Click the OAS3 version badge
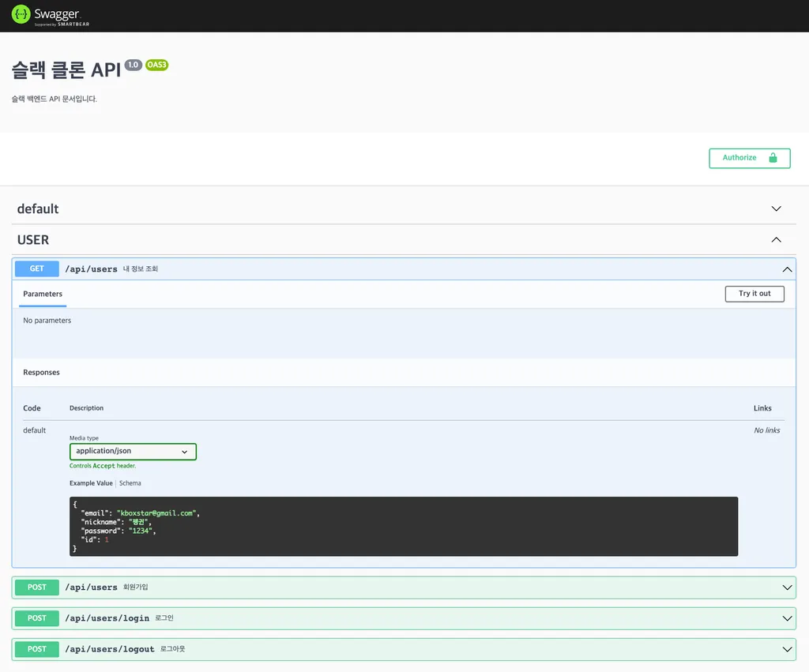Screen dimensions: 809x672 156,65
